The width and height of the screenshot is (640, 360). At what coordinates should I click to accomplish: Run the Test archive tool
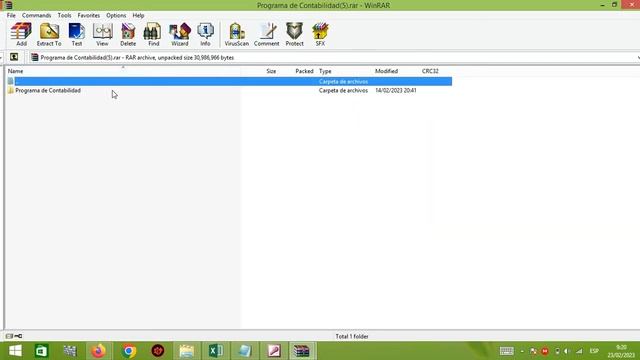tap(77, 34)
